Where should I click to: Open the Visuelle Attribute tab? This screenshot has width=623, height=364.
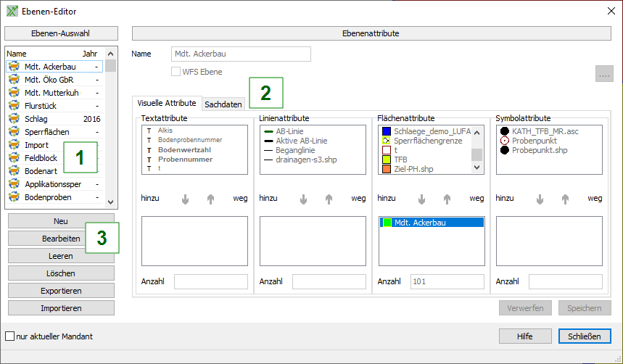167,104
